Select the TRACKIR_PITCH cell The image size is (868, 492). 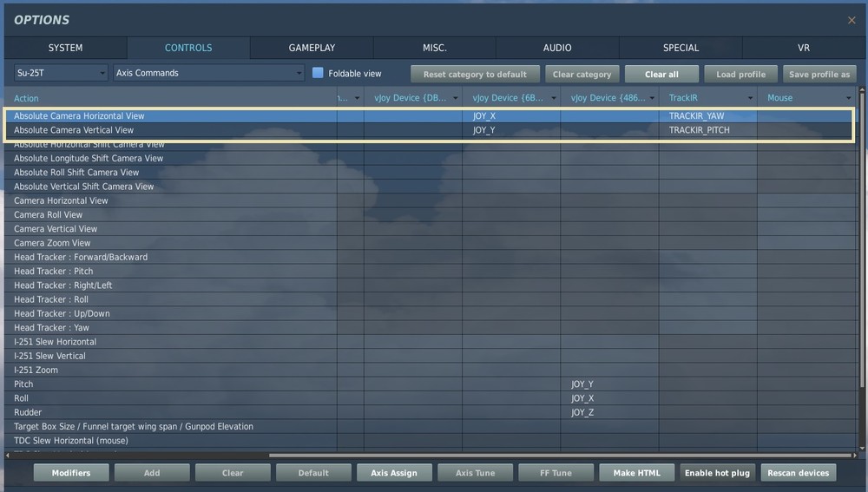[x=707, y=130]
